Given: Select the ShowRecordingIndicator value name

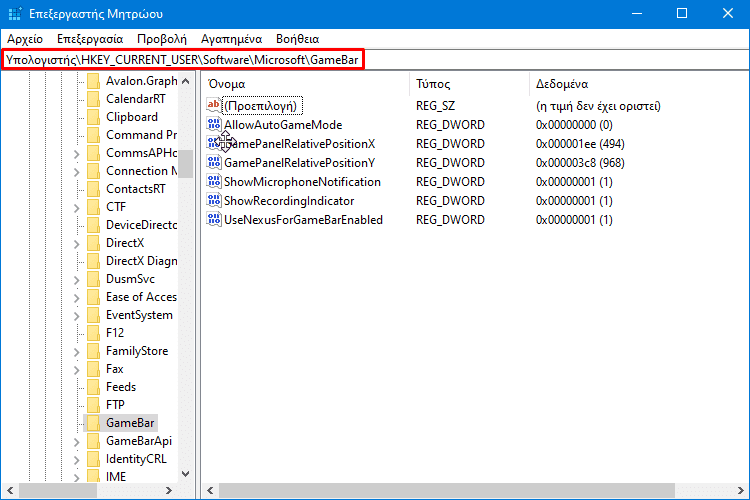Looking at the screenshot, I should pos(289,200).
